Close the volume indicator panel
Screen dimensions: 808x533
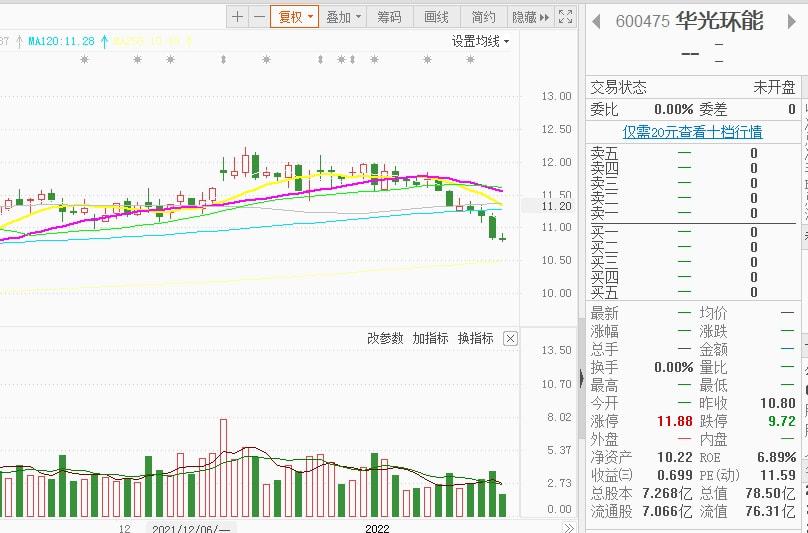pyautogui.click(x=510, y=339)
